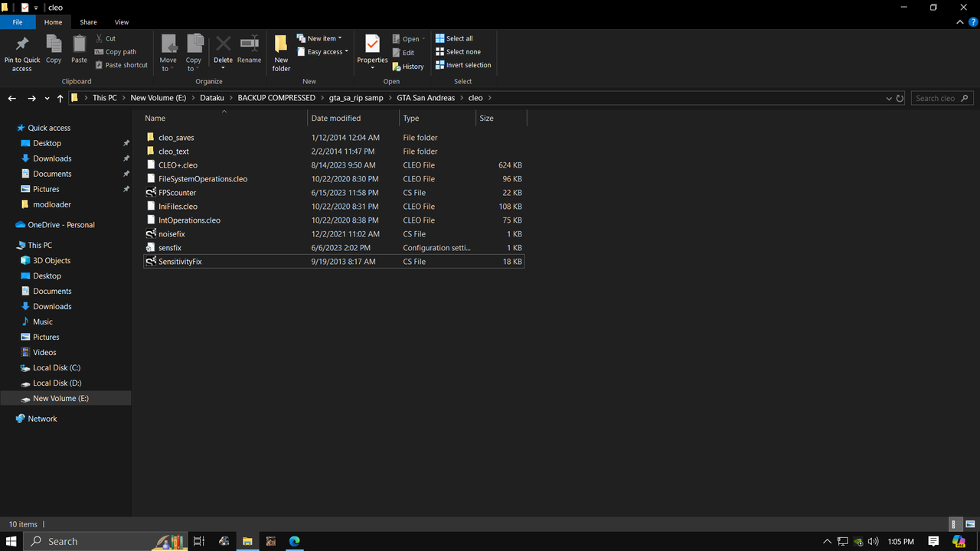
Task: Click the Cut scissors command
Action: click(x=106, y=38)
